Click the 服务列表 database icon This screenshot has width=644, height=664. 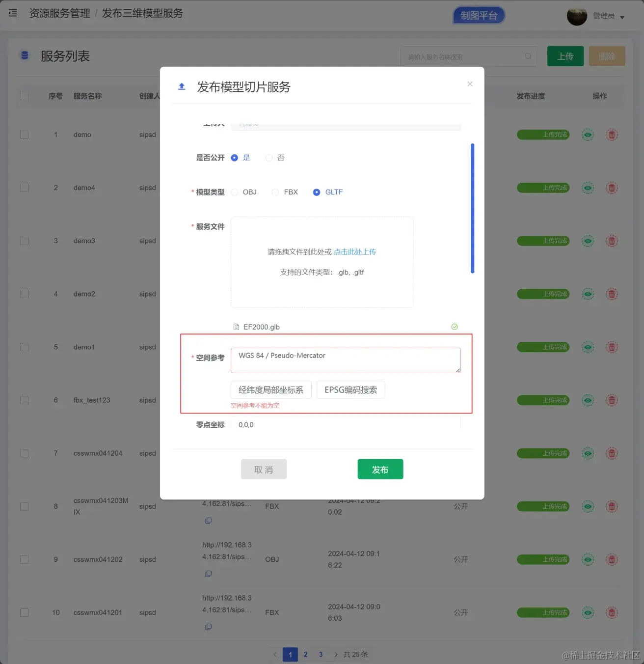25,55
